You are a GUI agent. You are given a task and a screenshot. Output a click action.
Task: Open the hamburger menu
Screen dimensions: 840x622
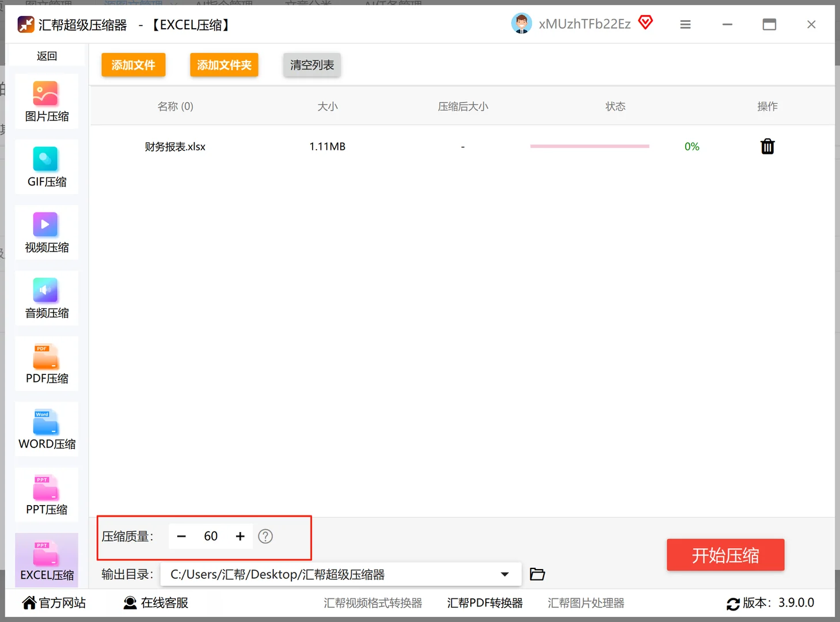coord(685,24)
